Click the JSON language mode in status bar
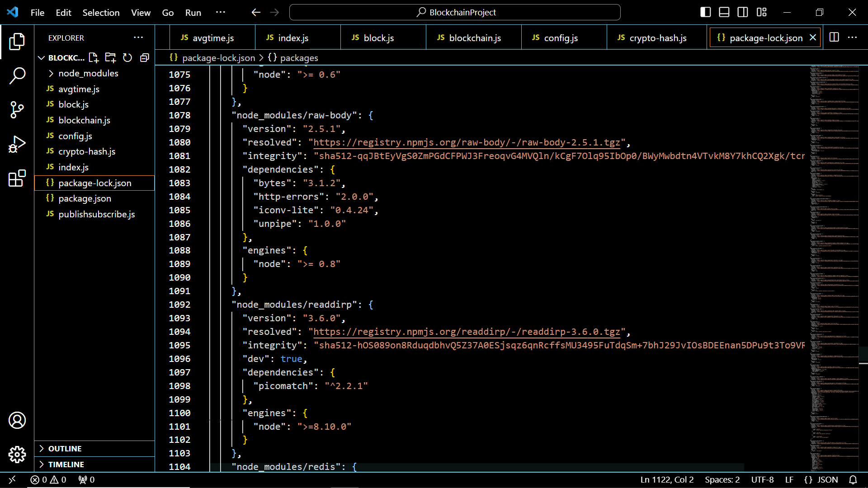The width and height of the screenshot is (868, 488). [x=827, y=479]
